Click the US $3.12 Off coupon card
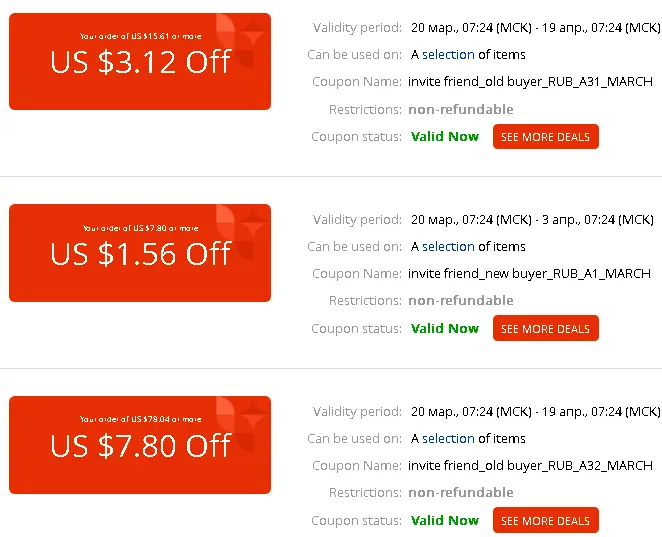 140,62
